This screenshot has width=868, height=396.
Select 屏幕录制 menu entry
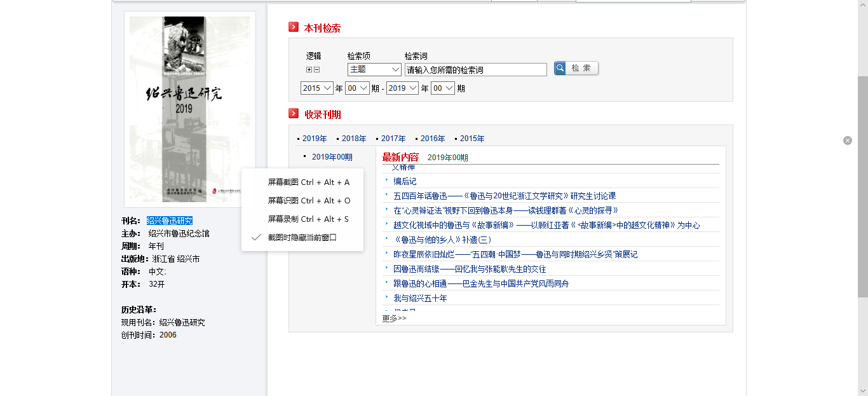pos(308,219)
